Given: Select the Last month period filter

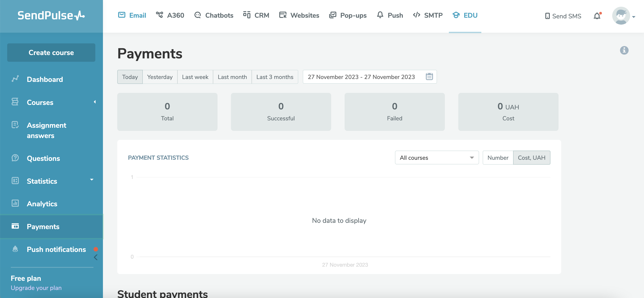Looking at the screenshot, I should coord(232,77).
